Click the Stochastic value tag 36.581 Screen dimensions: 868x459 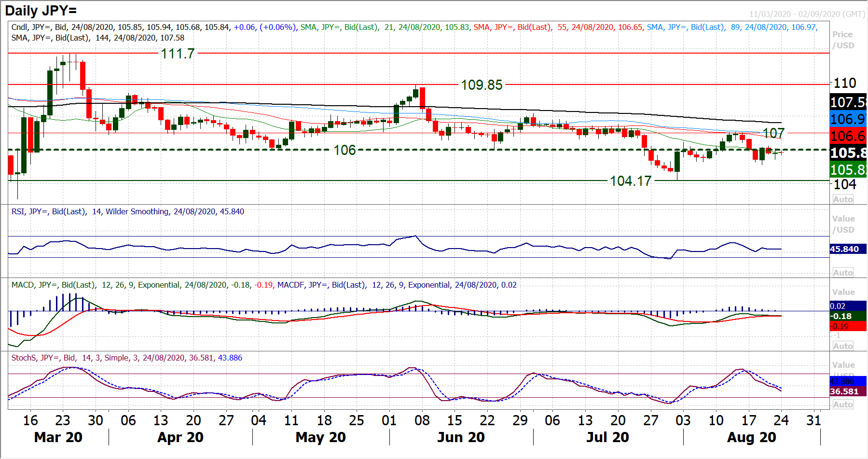pyautogui.click(x=848, y=391)
